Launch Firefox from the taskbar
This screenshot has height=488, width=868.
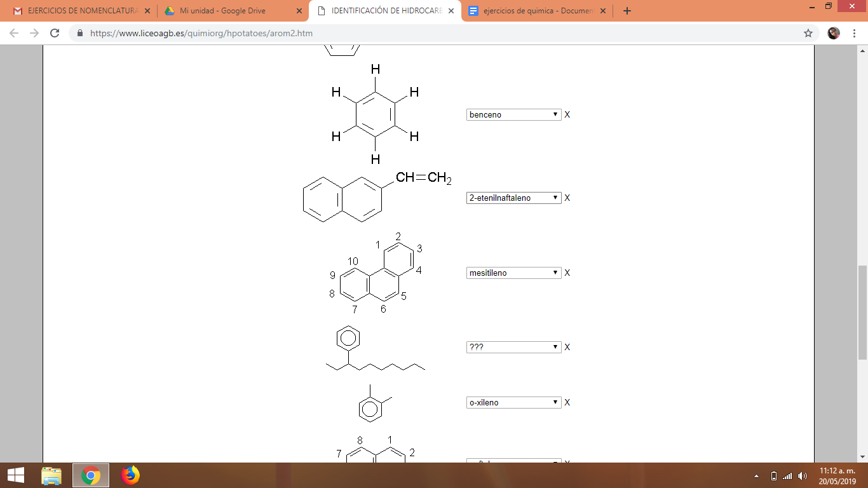point(130,475)
